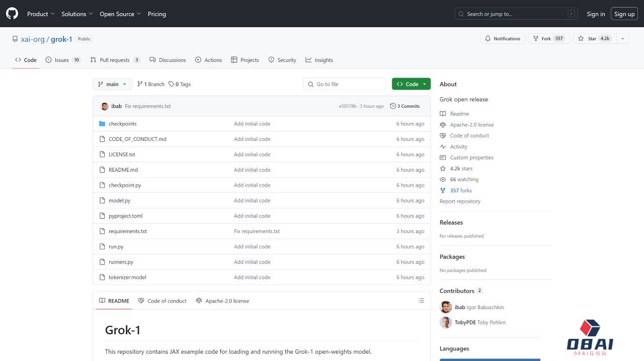Viewport: 644px width, 361px height.
Task: Expand the main branch dropdown
Action: click(112, 84)
